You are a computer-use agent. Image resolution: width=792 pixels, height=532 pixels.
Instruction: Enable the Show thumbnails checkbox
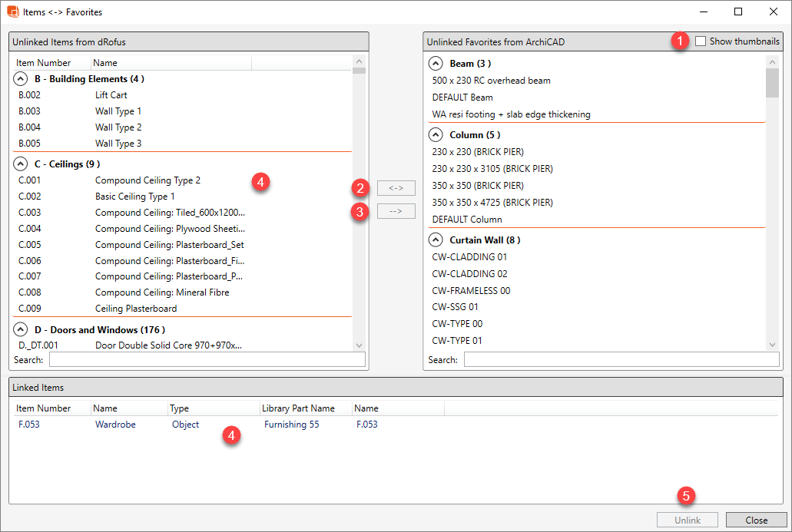click(700, 41)
